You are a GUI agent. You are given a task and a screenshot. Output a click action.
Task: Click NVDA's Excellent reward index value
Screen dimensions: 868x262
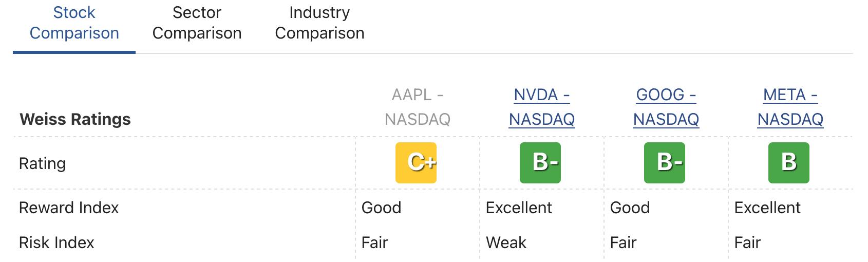pyautogui.click(x=519, y=208)
